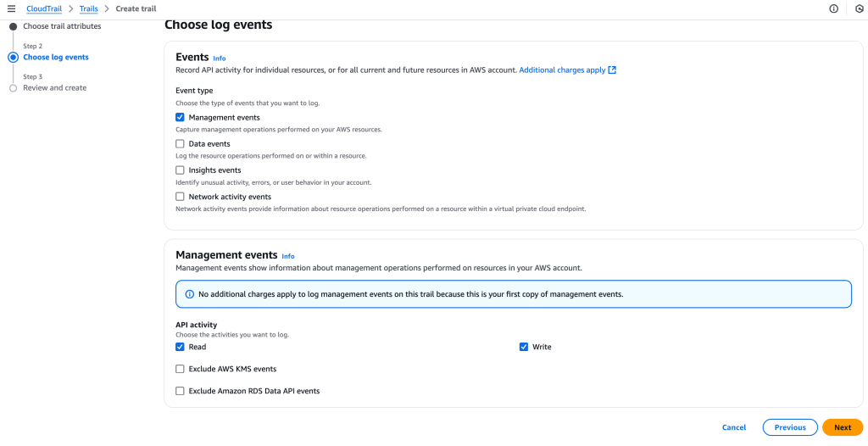
Task: Open Info link next to Events heading
Action: coord(220,59)
